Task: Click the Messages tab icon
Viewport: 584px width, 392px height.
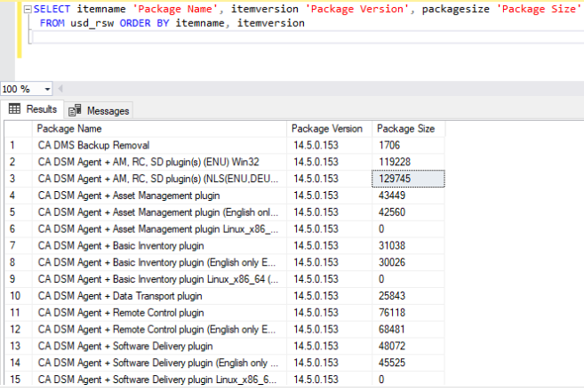Action: coord(75,110)
